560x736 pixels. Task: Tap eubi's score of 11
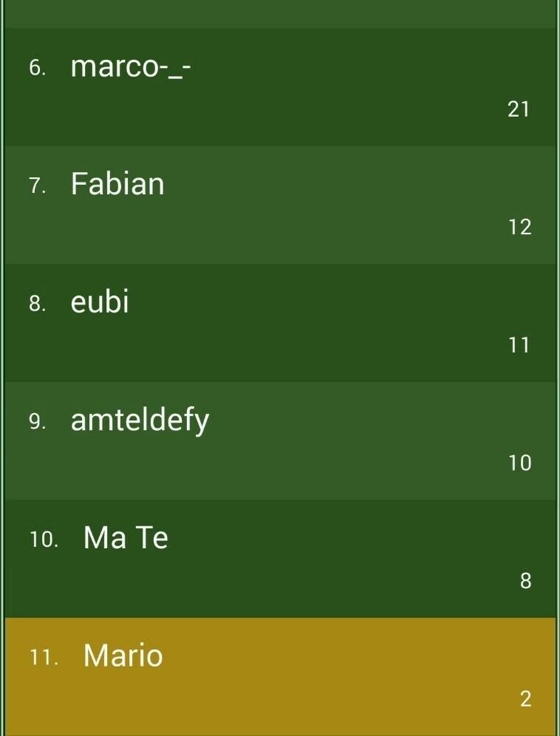coord(519,345)
